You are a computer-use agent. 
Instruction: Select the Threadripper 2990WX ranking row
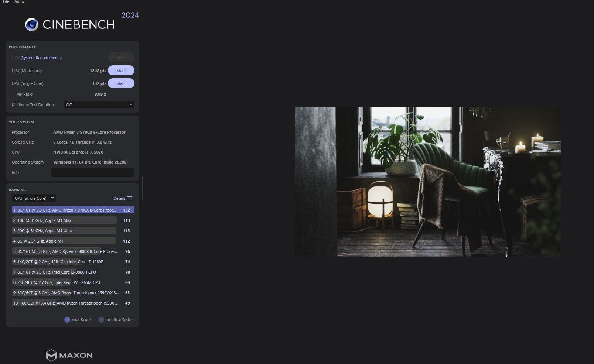pos(73,293)
